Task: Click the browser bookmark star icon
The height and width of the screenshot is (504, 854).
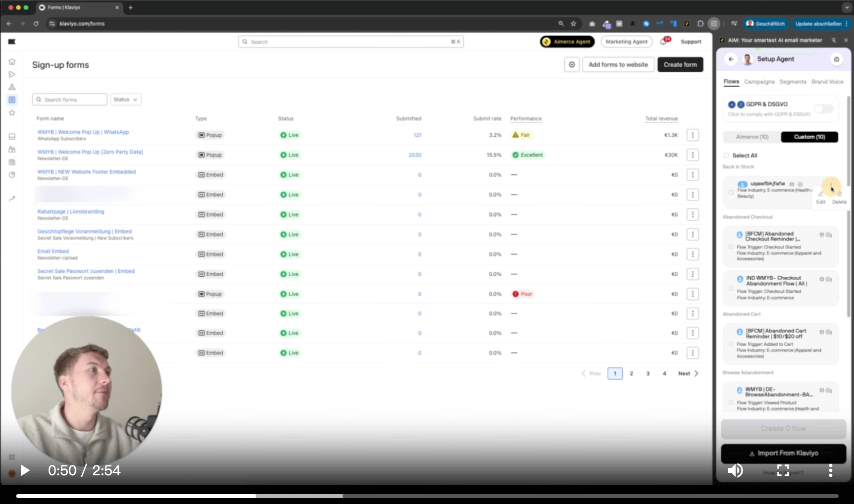Action: [x=573, y=24]
